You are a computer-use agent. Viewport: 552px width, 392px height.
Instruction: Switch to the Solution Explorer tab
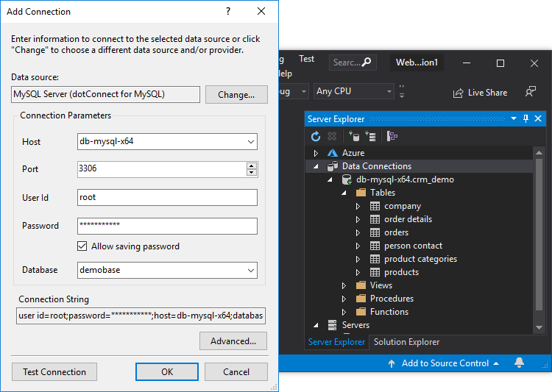(x=406, y=342)
